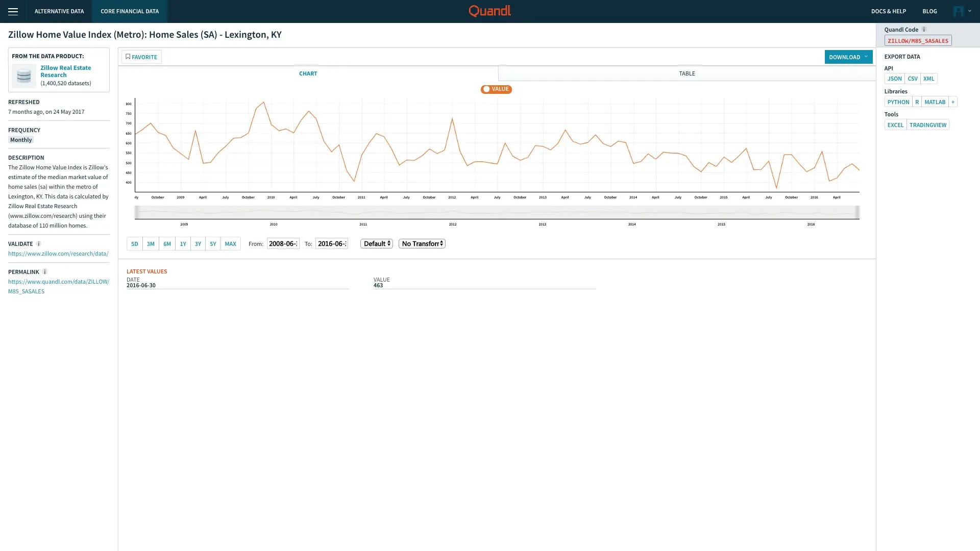Click info icon next to Quandl Code
Viewport: 980px width, 551px height.
click(x=924, y=30)
